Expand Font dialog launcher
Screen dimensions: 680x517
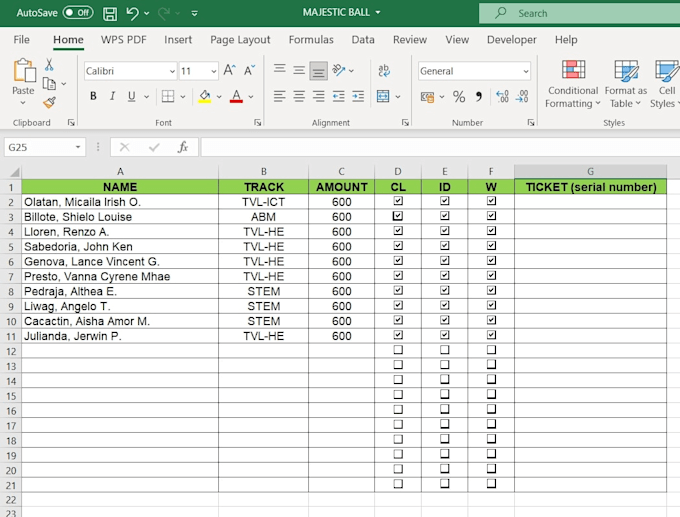[x=258, y=123]
